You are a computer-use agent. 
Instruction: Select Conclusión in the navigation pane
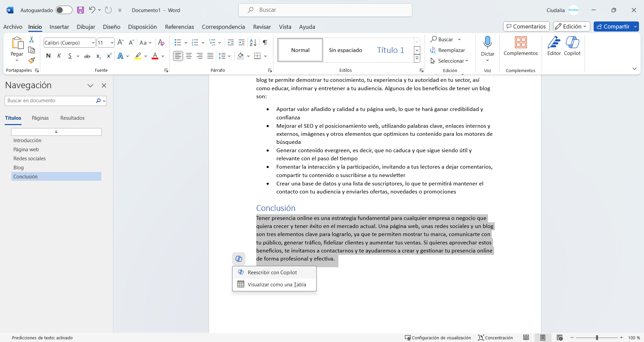25,176
